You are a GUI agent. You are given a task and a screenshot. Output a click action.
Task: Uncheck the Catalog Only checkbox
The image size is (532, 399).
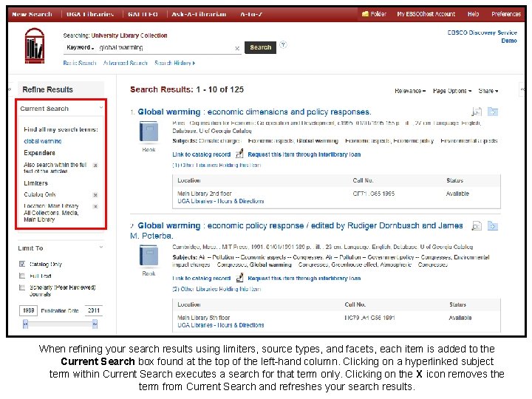coord(22,264)
